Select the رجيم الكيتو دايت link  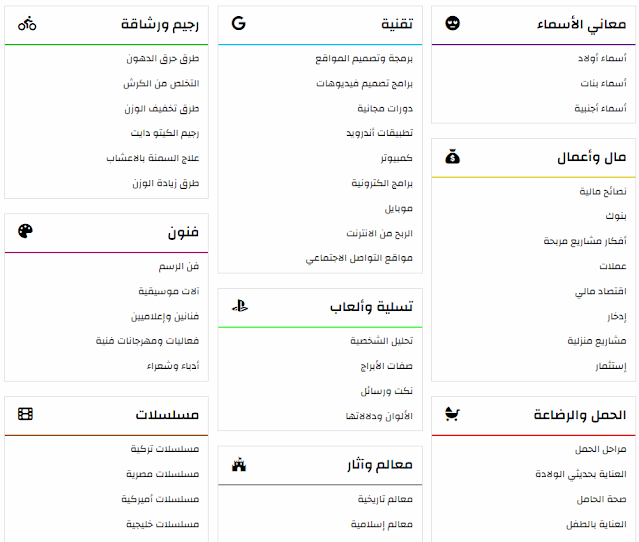tap(165, 133)
